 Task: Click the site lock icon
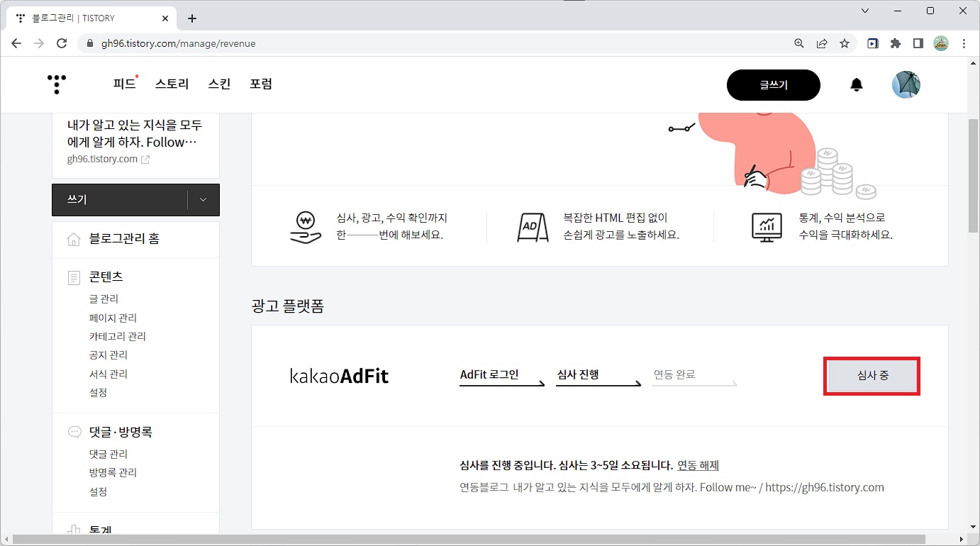[90, 43]
